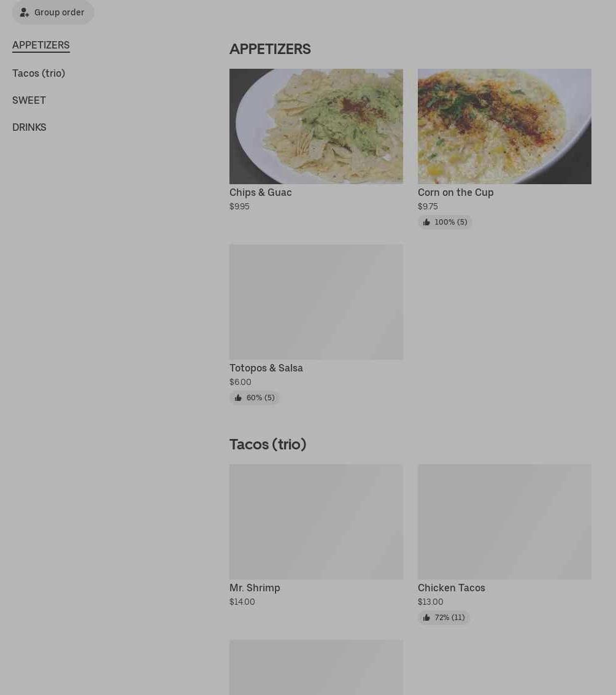Jump to Tacos (trio) category
Viewport: 616px width, 695px height.
click(x=39, y=73)
